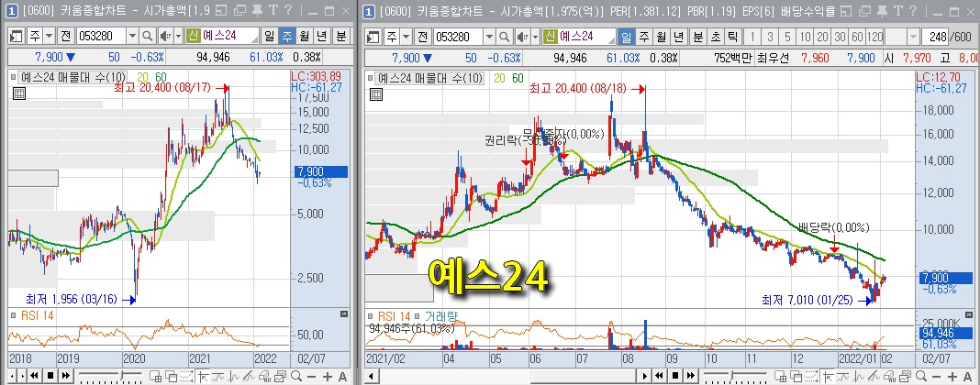980x385 pixels.
Task: Expand speaker options dropdown arrow in left window
Action: [x=179, y=36]
